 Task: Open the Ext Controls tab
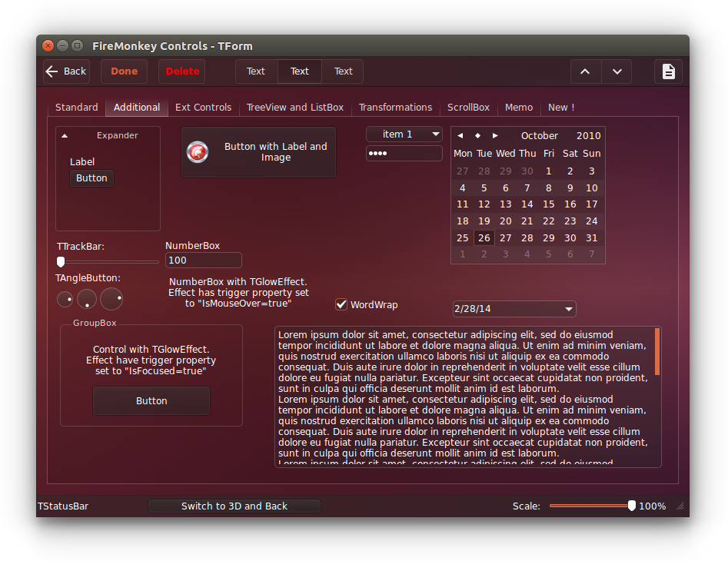point(204,107)
